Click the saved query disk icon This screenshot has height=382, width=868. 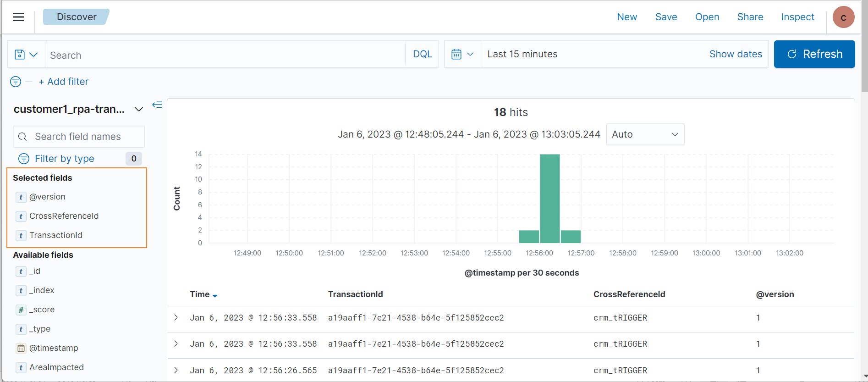point(20,55)
